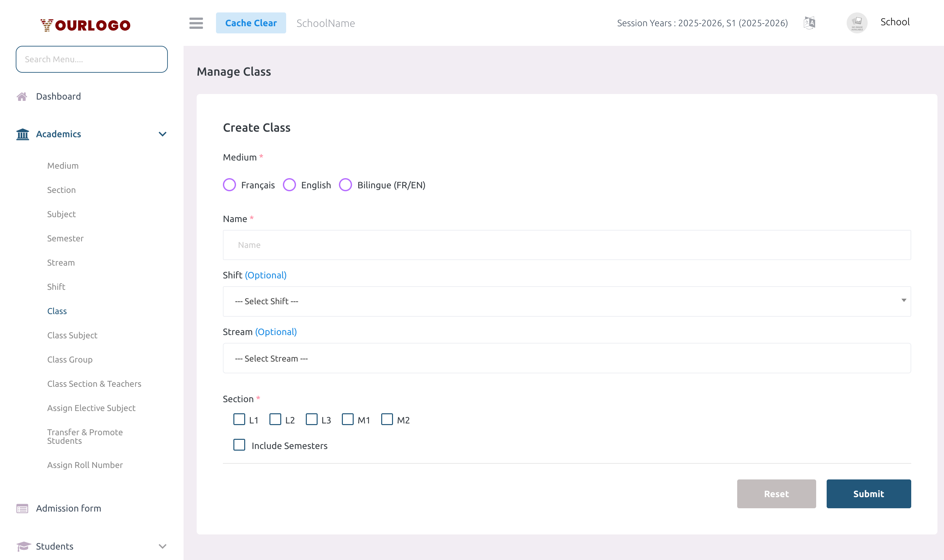Click the YOURLOGO brand logo

click(x=85, y=25)
